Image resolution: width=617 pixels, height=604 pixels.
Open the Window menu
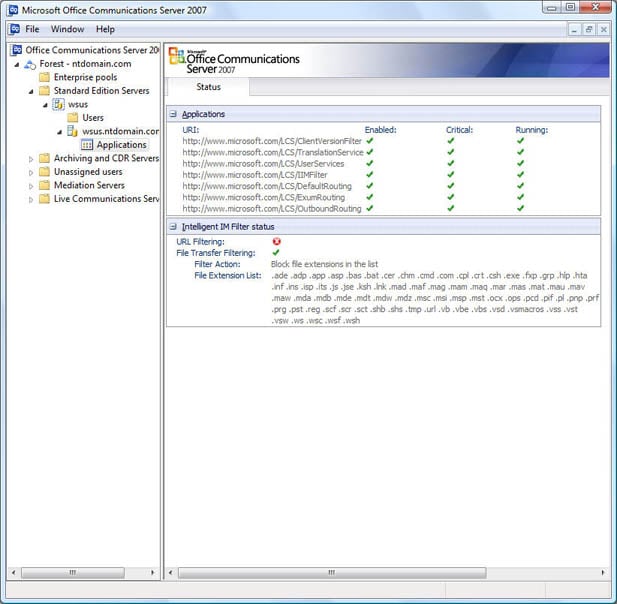[x=67, y=30]
